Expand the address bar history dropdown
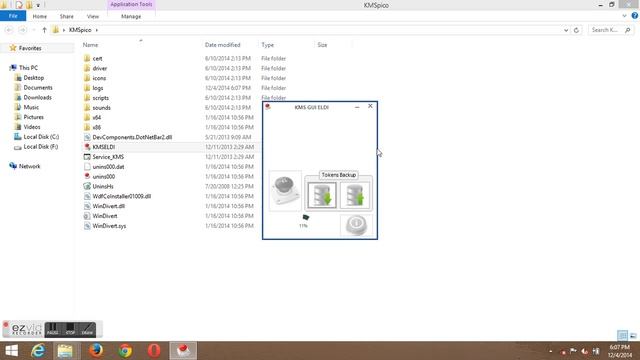This screenshot has height=360, width=640. [566, 30]
